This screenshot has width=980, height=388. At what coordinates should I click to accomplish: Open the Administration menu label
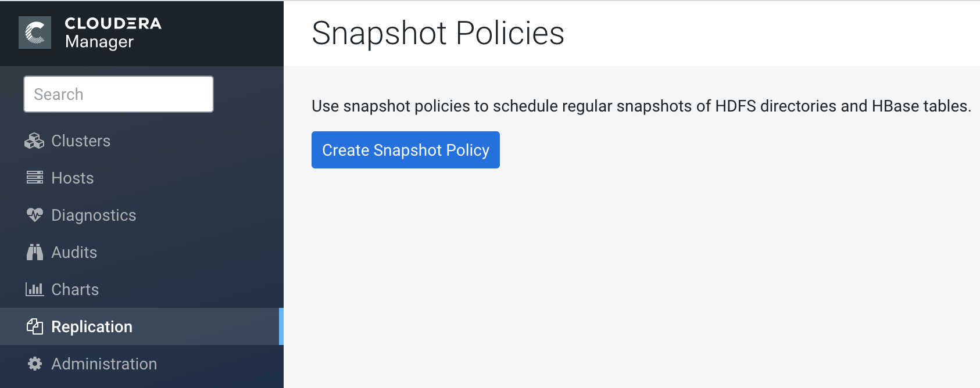pos(104,364)
